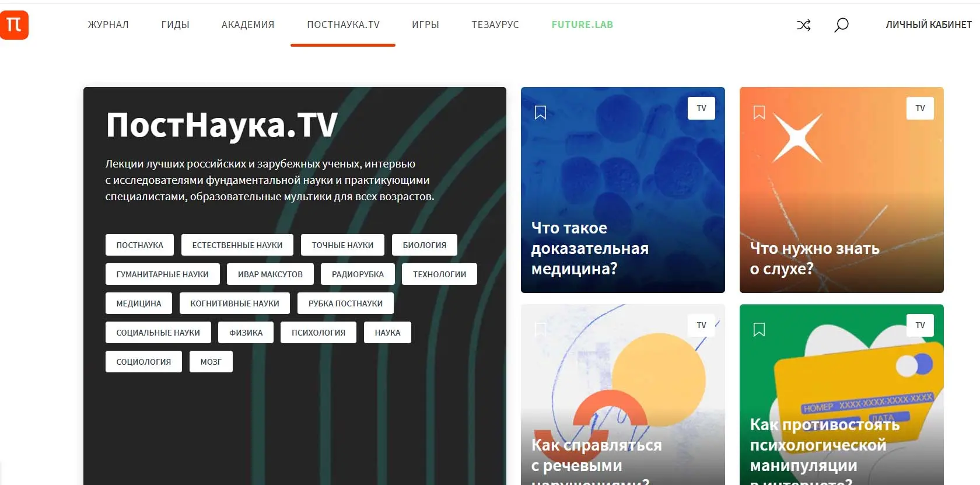Viewport: 980px width, 485px height.
Task: Open the FUTURE.LAB link
Action: [x=582, y=25]
